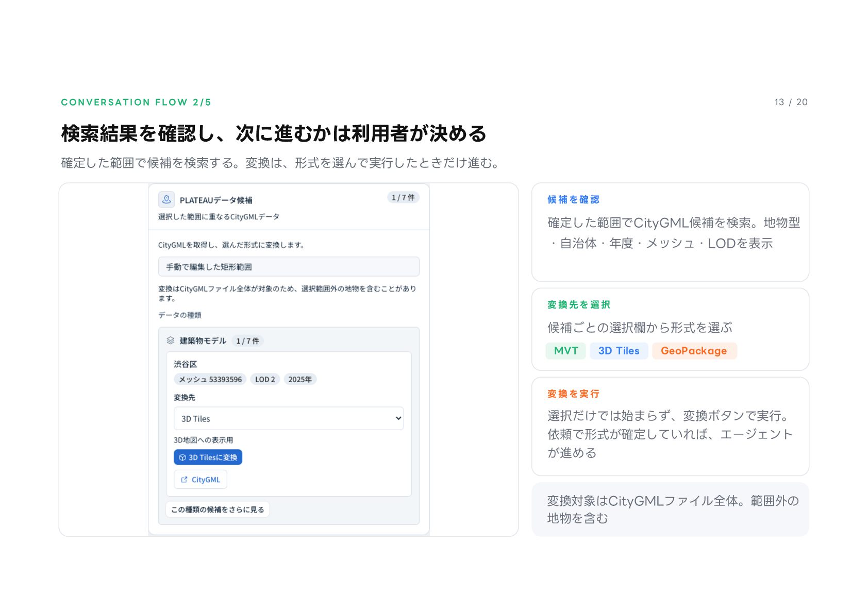Click the layers icon beside 建築物モデル

[x=171, y=340]
